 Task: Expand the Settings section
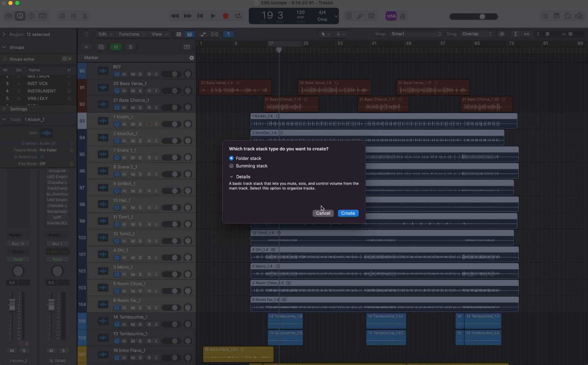click(x=4, y=109)
